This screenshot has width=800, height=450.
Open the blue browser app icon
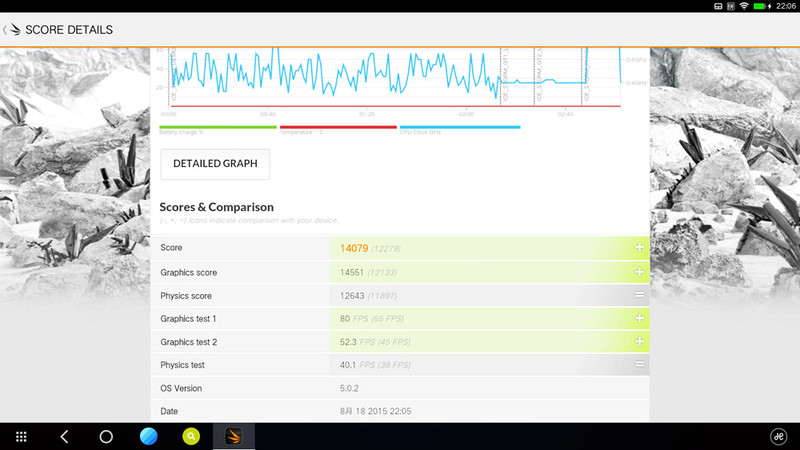(148, 437)
